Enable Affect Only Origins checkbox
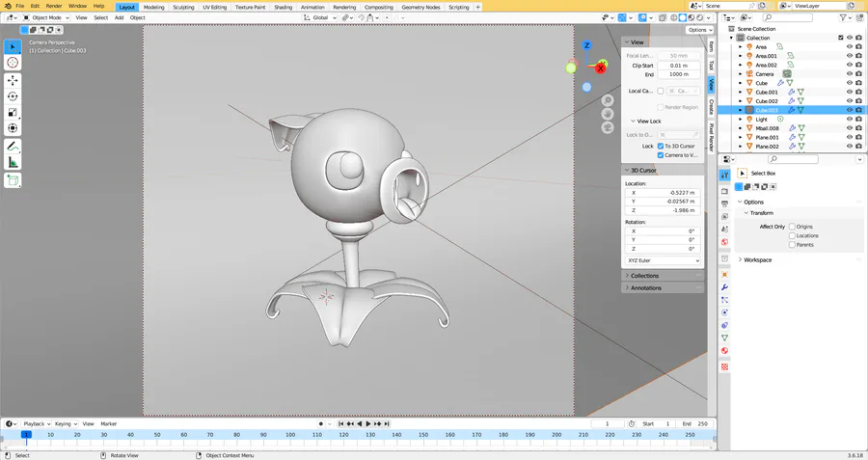The height and width of the screenshot is (460, 868). (792, 227)
